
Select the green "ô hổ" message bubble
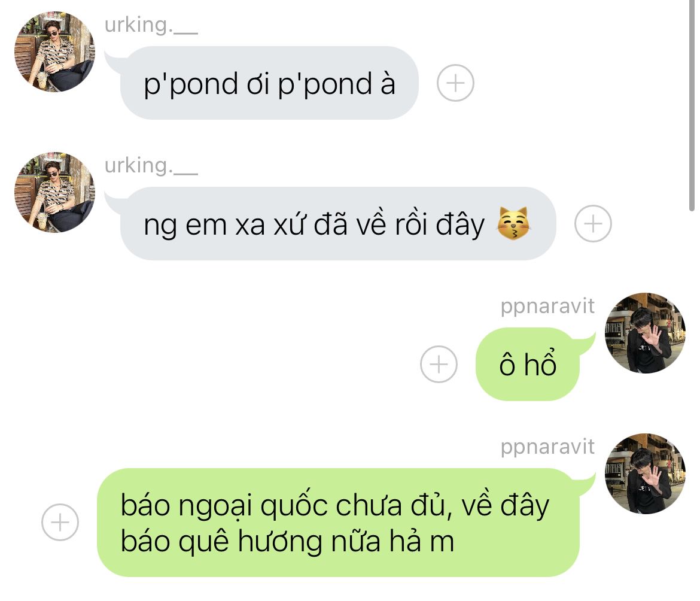click(528, 365)
